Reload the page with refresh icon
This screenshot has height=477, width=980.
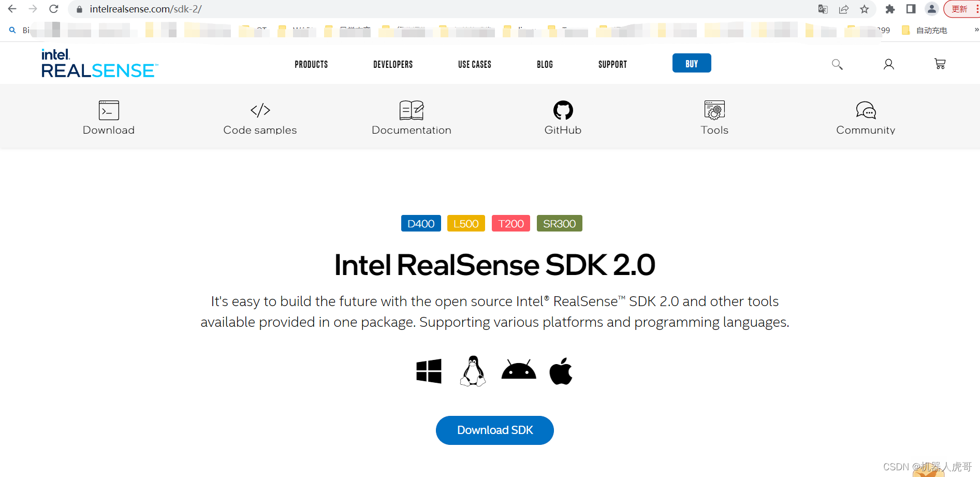click(54, 9)
